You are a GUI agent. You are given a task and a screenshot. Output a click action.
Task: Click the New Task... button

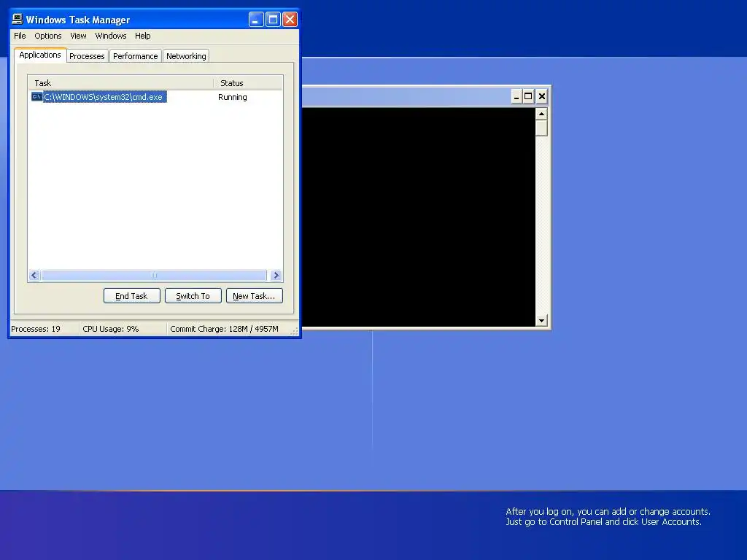point(255,296)
